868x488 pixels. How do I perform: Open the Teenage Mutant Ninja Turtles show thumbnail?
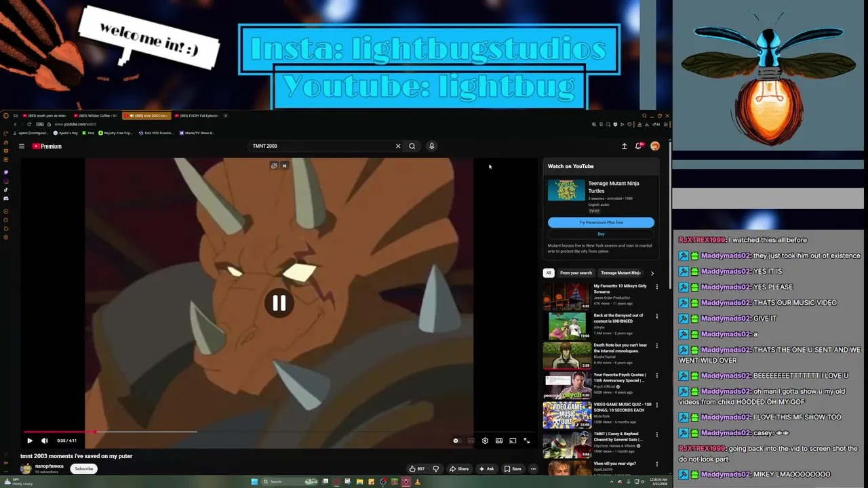[x=566, y=190]
